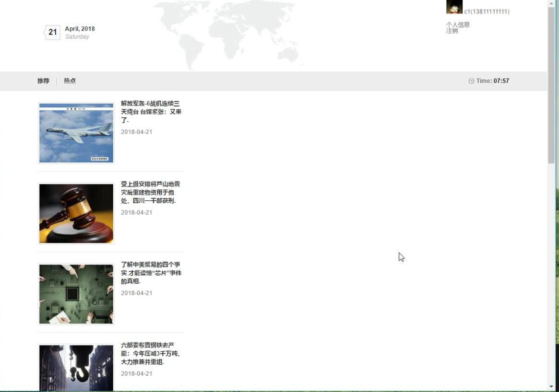Image resolution: width=559 pixels, height=392 pixels.
Task: Click the "April, 2018" date text
Action: tap(80, 29)
